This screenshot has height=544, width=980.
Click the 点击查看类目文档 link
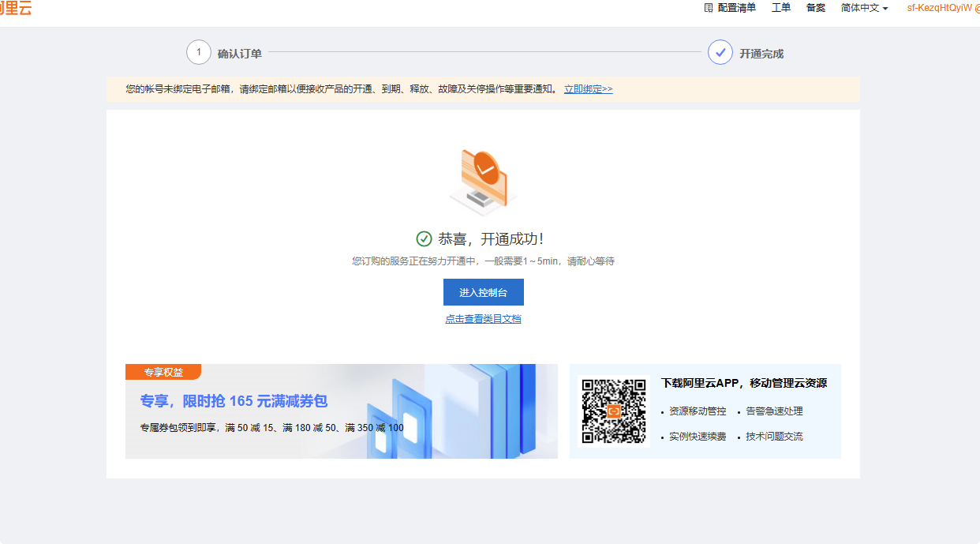point(483,318)
